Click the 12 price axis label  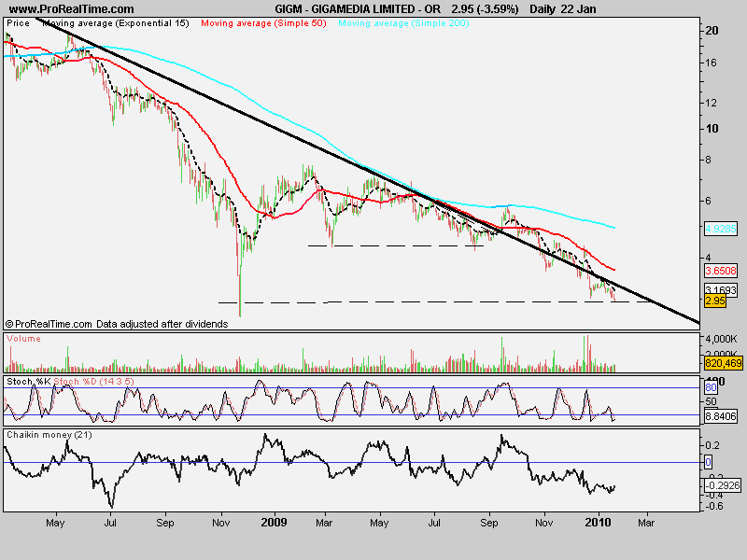(x=712, y=103)
